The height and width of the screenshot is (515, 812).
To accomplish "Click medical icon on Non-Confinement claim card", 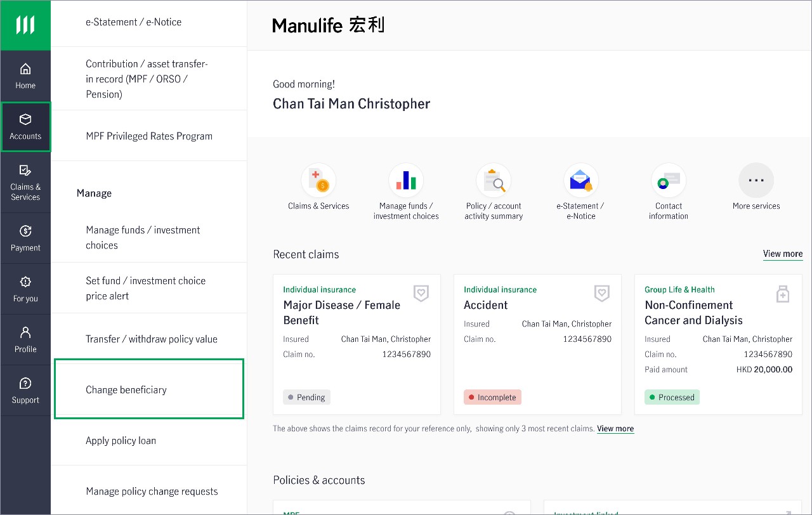I will point(783,294).
